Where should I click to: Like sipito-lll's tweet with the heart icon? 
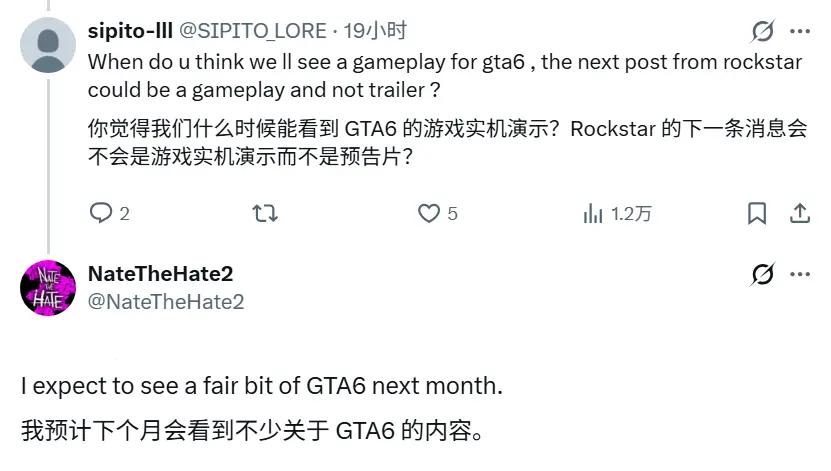click(x=429, y=213)
